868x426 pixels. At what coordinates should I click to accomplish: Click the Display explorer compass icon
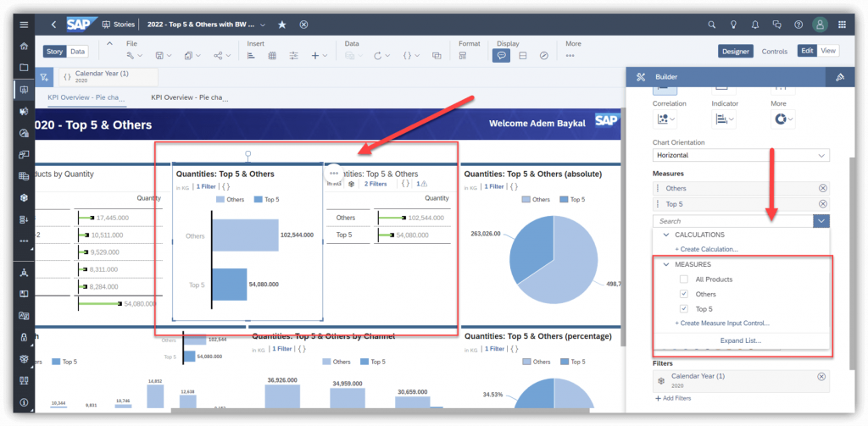pyautogui.click(x=544, y=56)
